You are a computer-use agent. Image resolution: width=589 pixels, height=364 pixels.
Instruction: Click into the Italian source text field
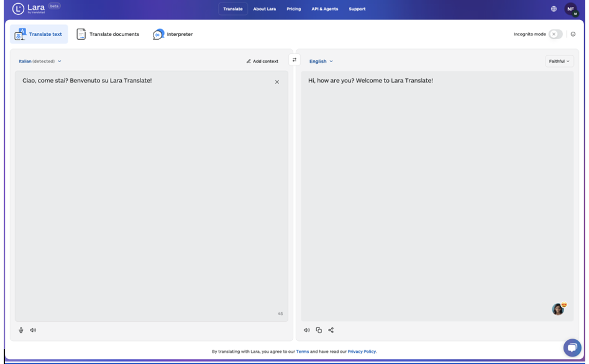(152, 196)
